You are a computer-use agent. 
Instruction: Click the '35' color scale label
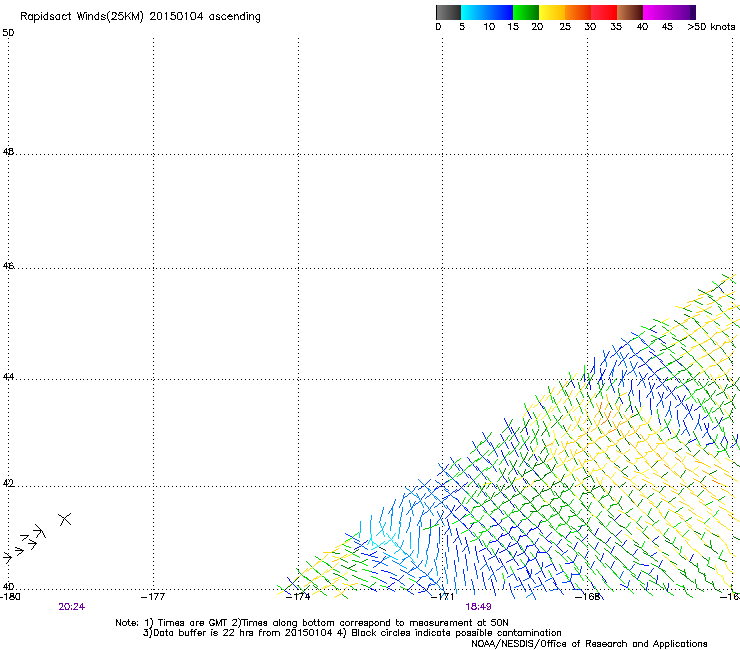coord(616,27)
